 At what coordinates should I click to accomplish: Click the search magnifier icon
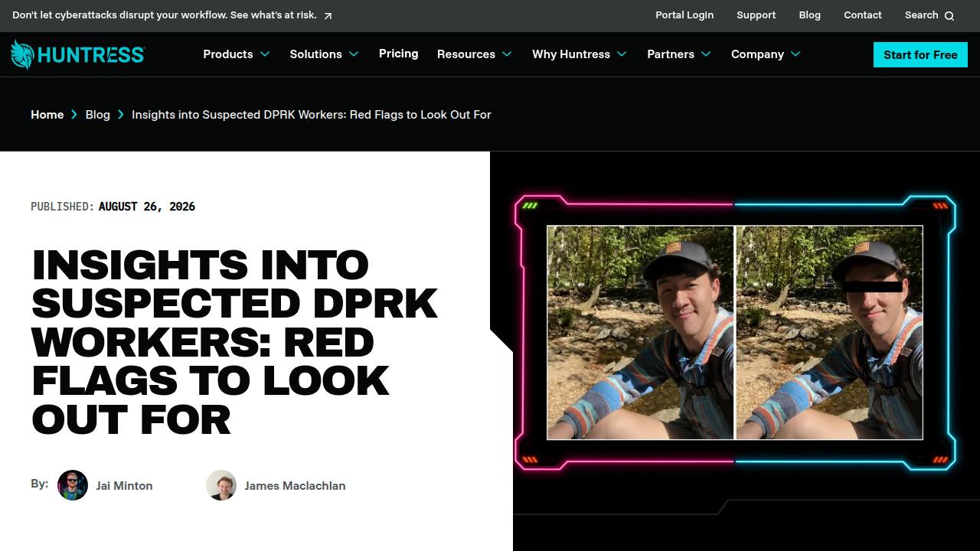coord(949,15)
